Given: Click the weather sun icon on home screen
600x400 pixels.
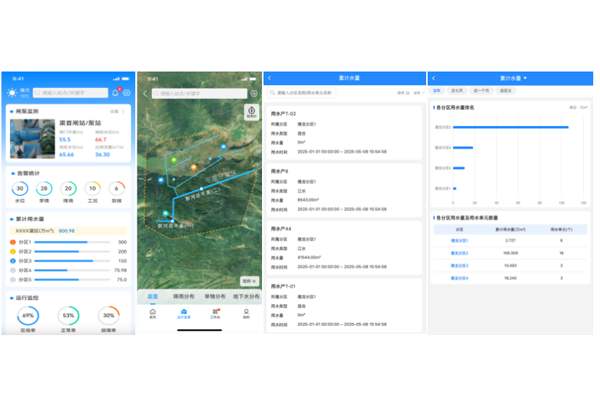Looking at the screenshot, I should [x=11, y=92].
